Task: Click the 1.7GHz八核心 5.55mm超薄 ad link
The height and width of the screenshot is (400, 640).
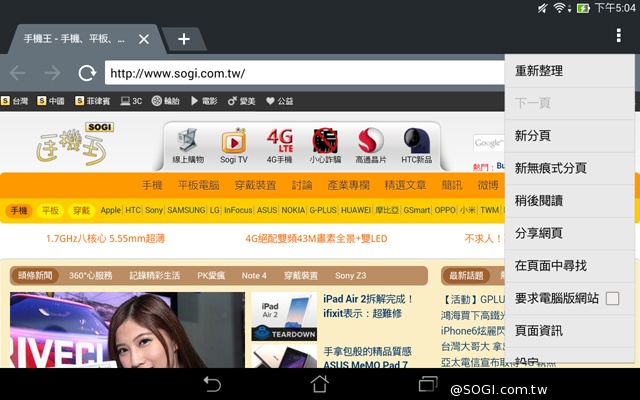Action: pos(105,238)
